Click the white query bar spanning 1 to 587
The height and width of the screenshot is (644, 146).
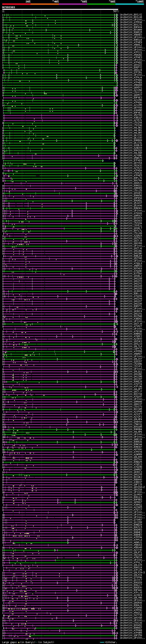coord(60,10)
